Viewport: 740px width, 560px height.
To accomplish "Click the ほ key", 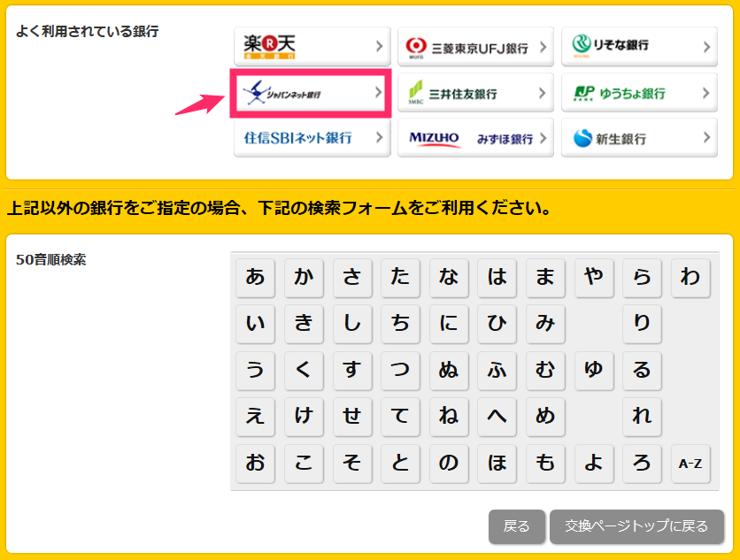I will [497, 464].
